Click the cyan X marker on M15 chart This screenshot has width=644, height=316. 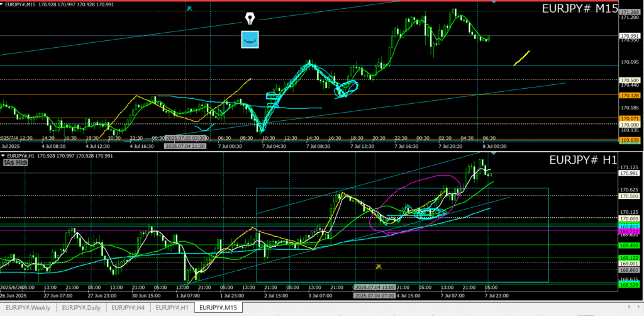189,8
